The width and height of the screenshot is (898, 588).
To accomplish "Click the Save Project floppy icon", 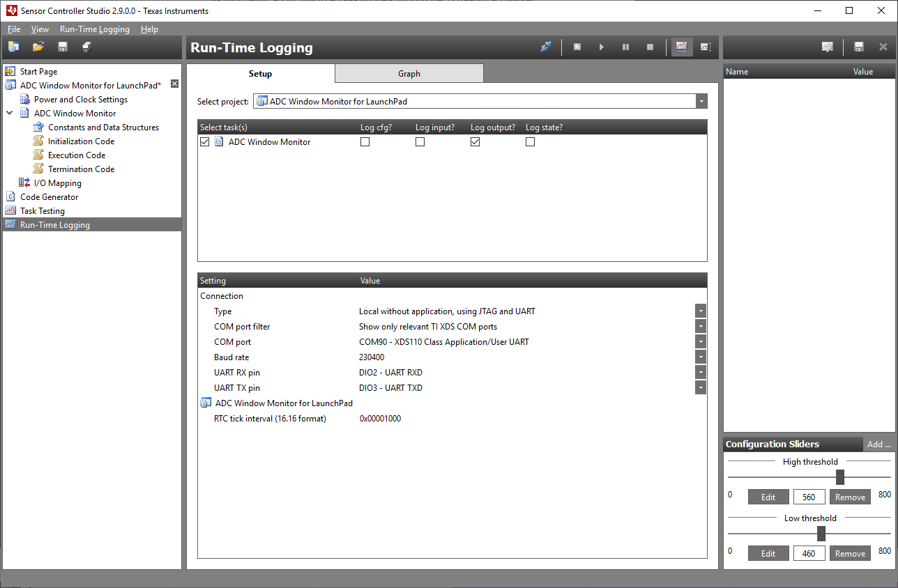I will point(63,47).
